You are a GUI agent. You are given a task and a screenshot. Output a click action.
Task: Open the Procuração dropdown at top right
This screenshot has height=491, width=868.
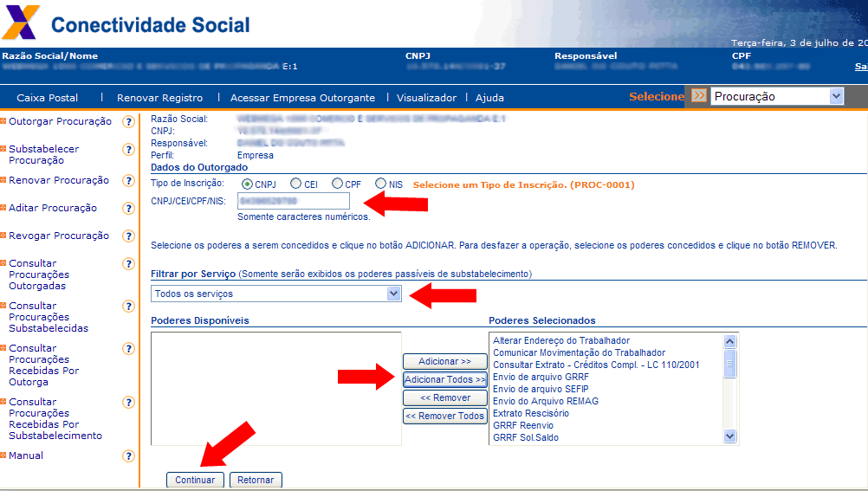coord(777,96)
